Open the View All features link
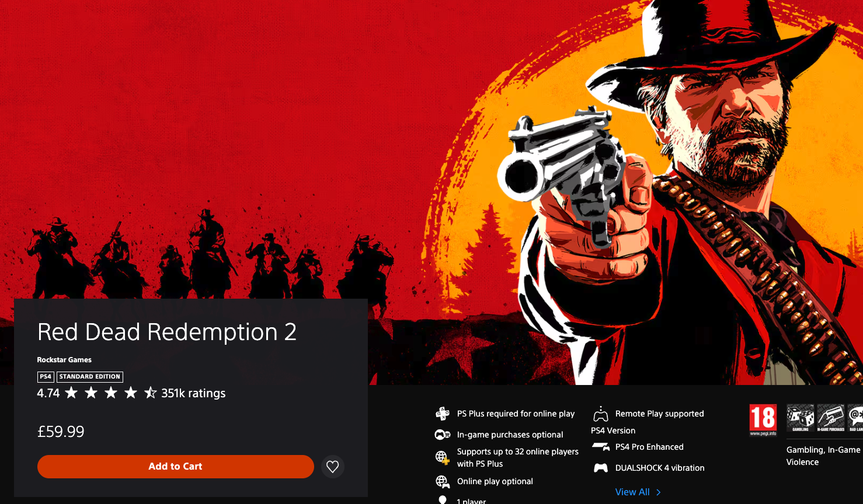863x504 pixels. [x=632, y=492]
